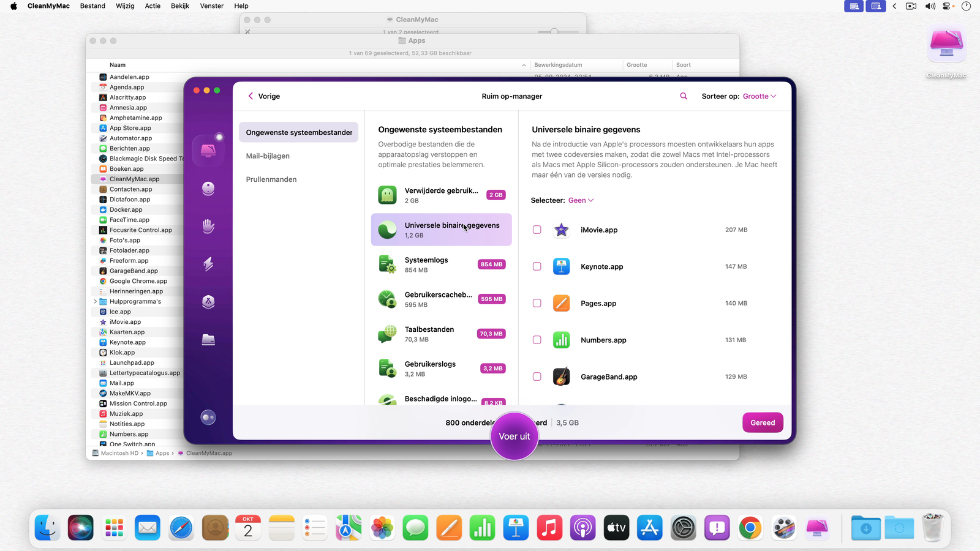Open the Bekijk menu
Viewport: 980px width, 551px height.
[180, 6]
